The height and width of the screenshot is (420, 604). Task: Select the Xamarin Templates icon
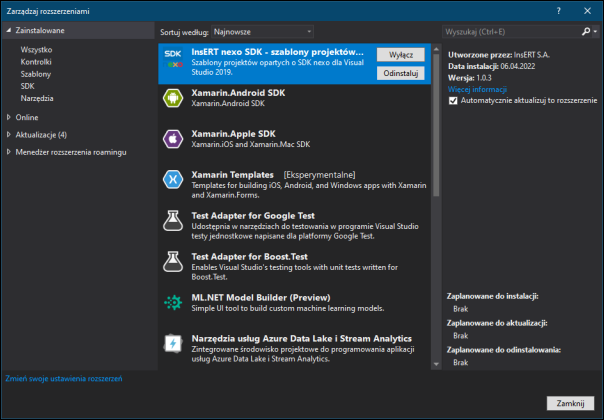coord(172,179)
